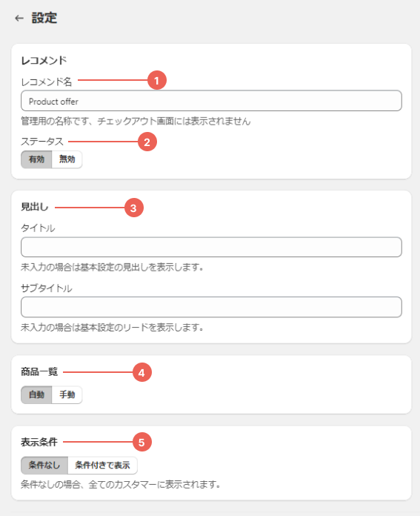This screenshot has height=516, width=420.
Task: Click the 設定 page heading
Action: [44, 18]
